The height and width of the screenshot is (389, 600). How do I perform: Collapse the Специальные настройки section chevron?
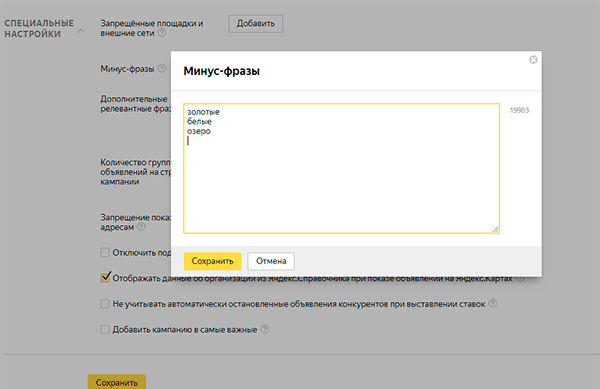tap(81, 31)
